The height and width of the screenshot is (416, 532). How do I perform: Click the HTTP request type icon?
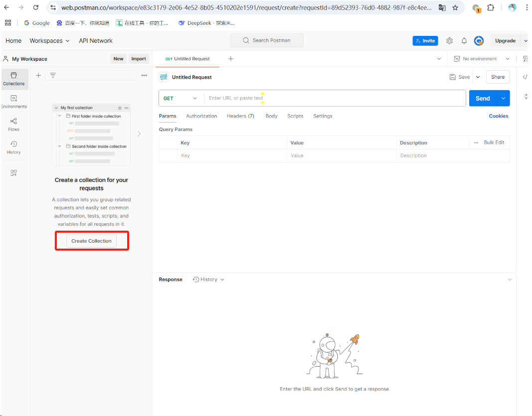(164, 77)
